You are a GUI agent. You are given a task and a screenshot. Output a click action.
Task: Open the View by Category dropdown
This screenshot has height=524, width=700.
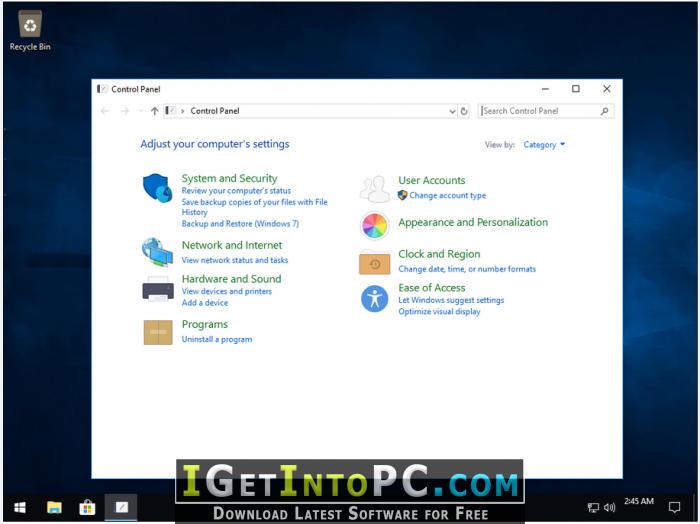[544, 145]
